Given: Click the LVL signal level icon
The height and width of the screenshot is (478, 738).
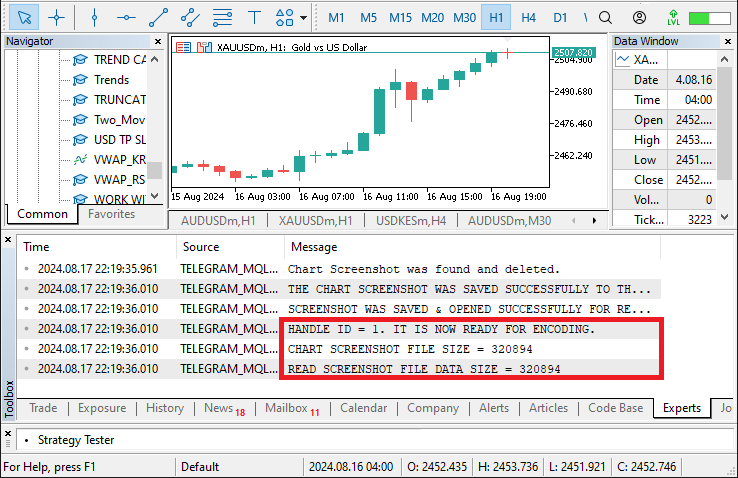Looking at the screenshot, I should coord(674,18).
